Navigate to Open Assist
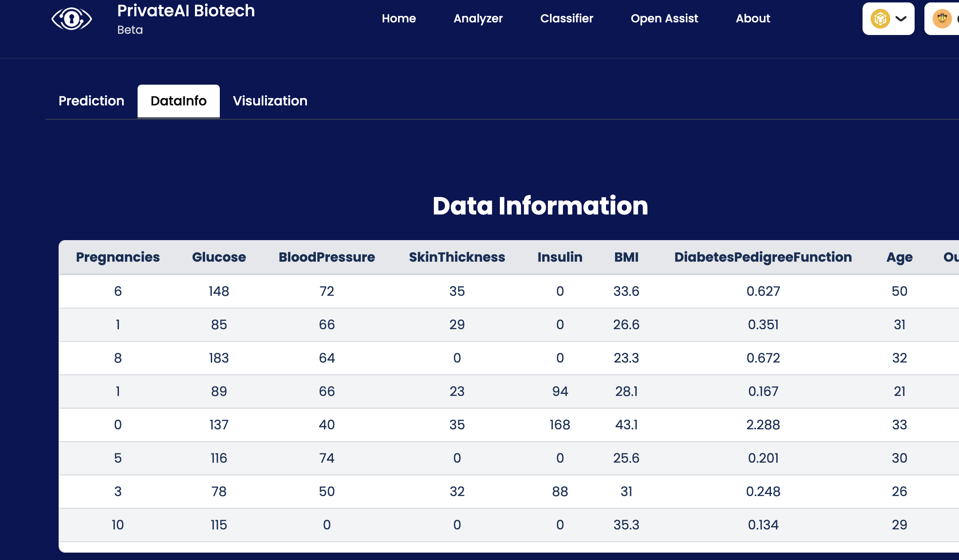The width and height of the screenshot is (959, 560). pyautogui.click(x=664, y=18)
